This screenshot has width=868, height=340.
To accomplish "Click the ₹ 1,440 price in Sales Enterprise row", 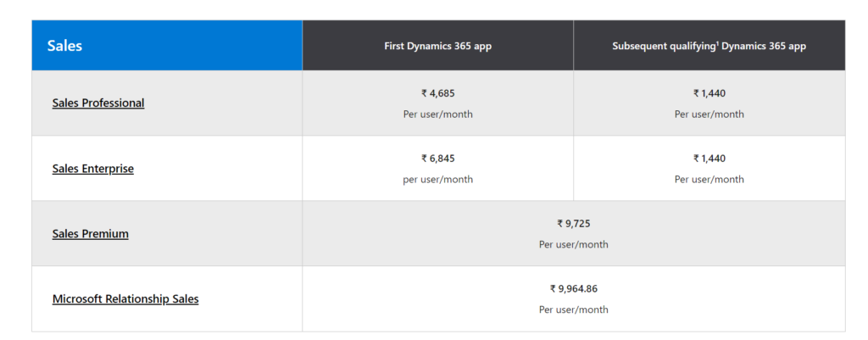I will [x=709, y=159].
